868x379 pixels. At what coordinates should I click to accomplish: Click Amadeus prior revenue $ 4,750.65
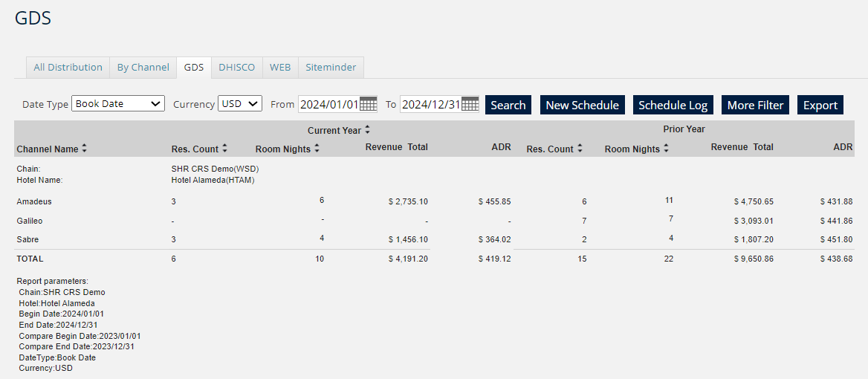(x=754, y=202)
